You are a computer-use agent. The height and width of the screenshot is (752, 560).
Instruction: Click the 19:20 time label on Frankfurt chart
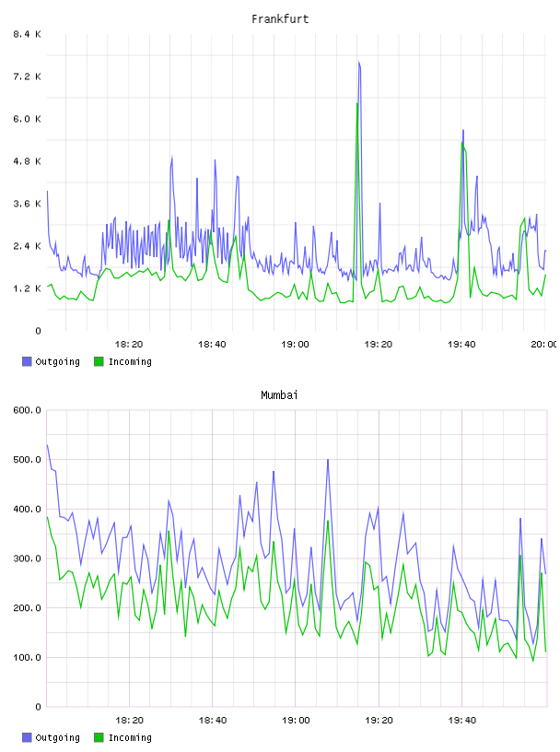click(379, 345)
